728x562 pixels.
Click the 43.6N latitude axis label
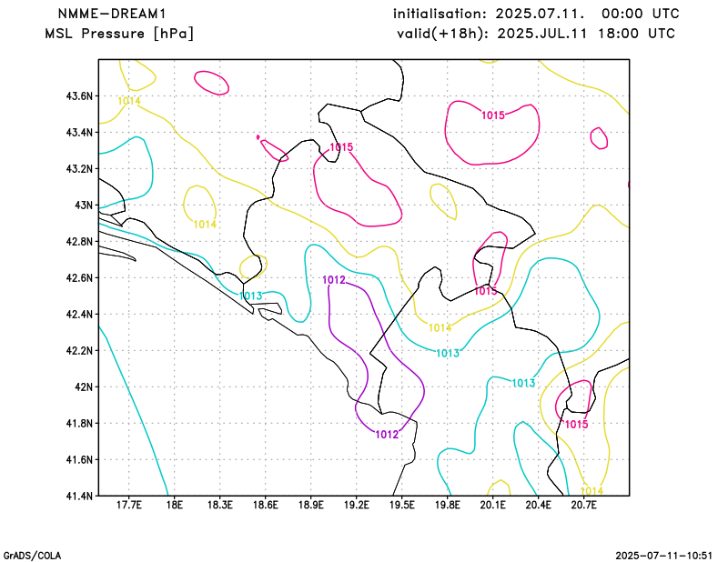coord(79,96)
